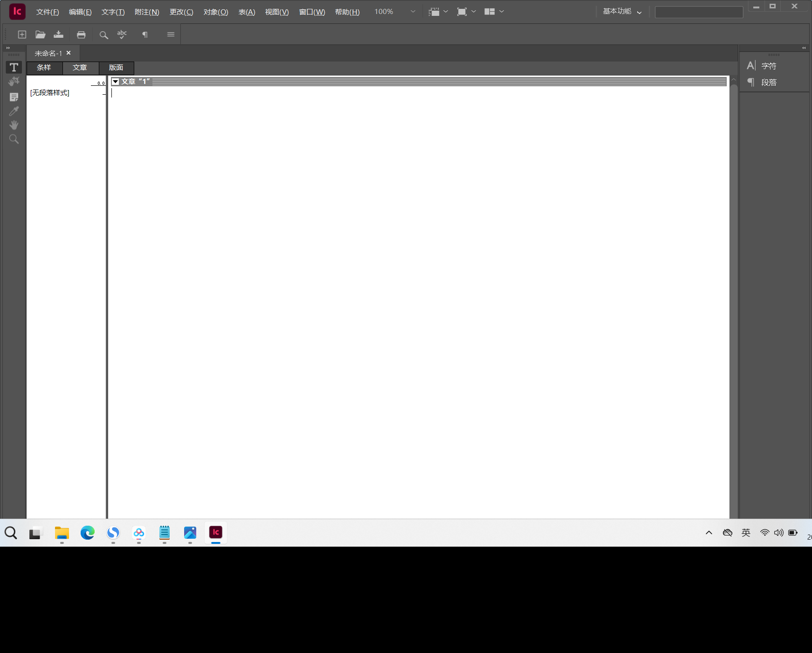Viewport: 812px width, 653px height.
Task: Open the Character panel
Action: point(762,66)
